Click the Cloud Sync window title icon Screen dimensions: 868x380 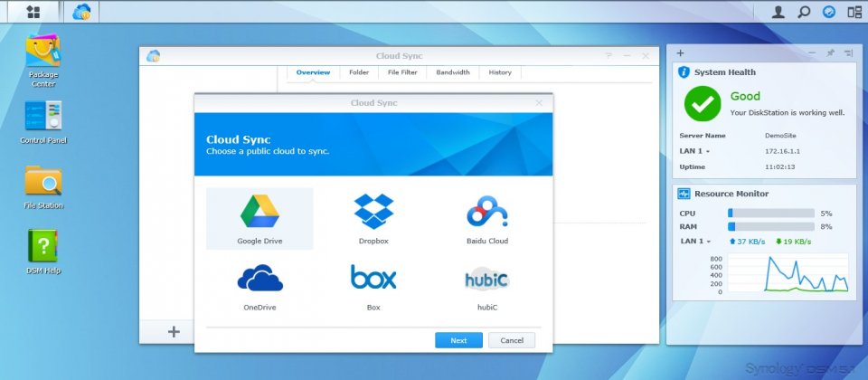tap(154, 56)
